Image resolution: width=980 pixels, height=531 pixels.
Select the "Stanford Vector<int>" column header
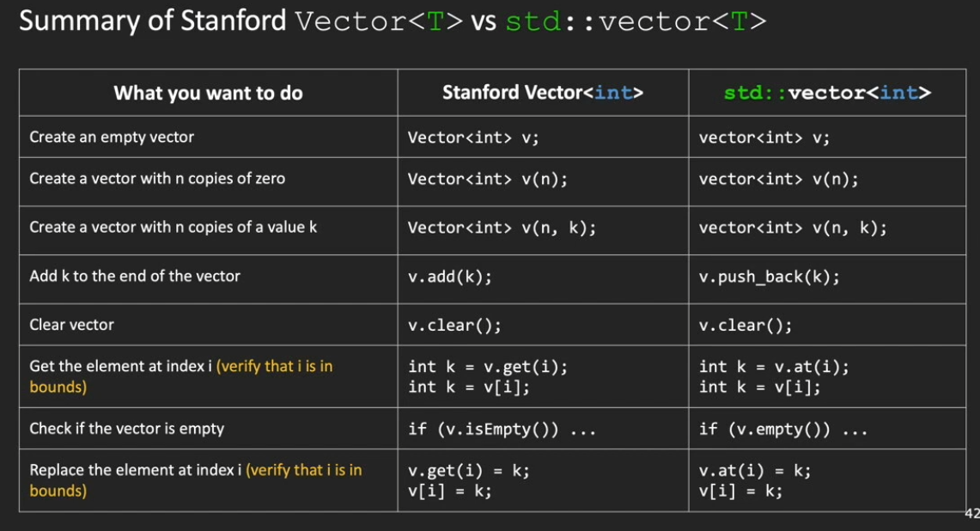tap(542, 93)
